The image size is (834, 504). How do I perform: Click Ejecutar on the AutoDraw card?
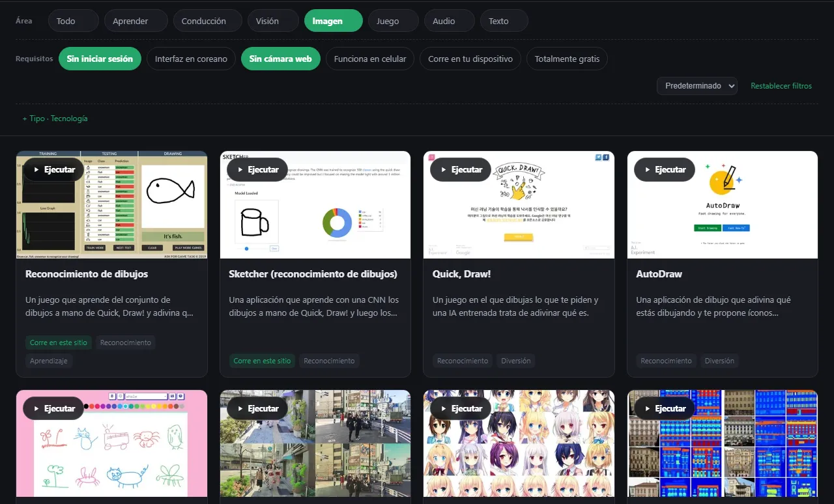click(665, 169)
